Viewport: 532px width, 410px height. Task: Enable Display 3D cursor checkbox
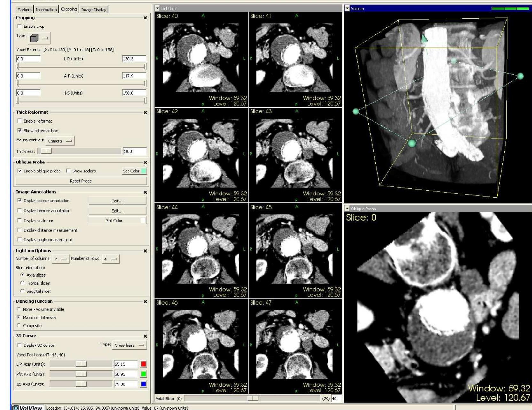pos(19,345)
